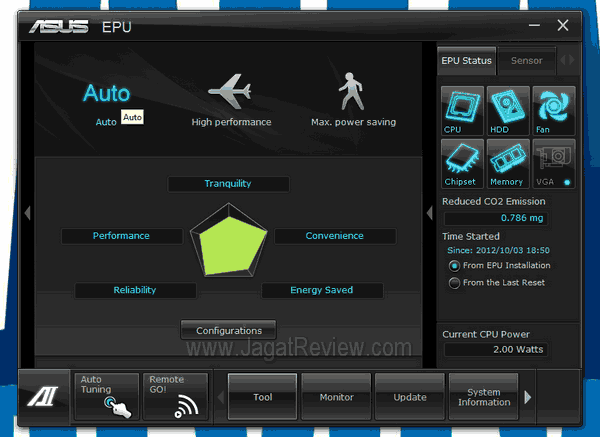Open the Monitor menu
Screen dimensions: 600x437
tap(336, 397)
